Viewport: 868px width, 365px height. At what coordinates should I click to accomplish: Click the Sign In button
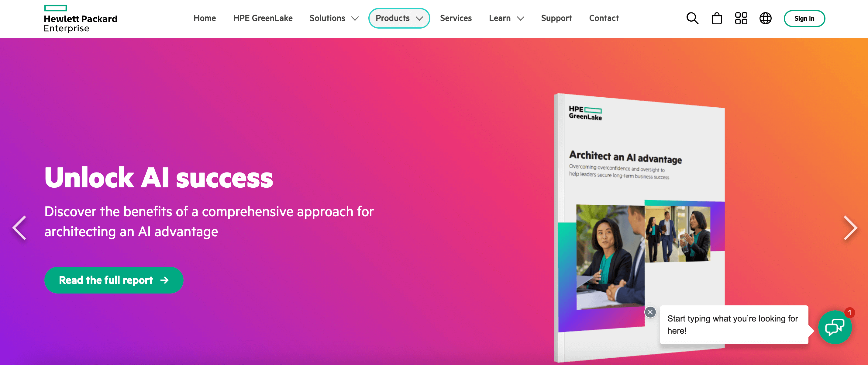(803, 18)
